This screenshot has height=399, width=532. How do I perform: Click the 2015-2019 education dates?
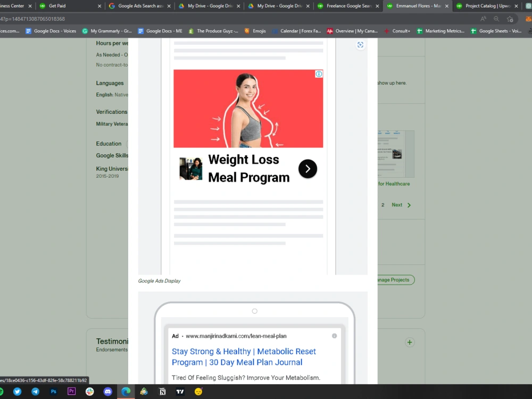tap(107, 176)
